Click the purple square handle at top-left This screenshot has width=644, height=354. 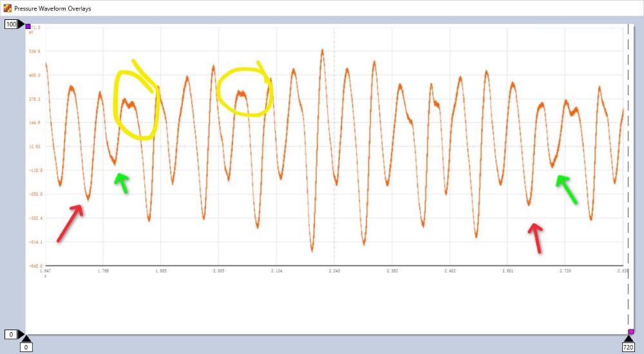(x=28, y=26)
